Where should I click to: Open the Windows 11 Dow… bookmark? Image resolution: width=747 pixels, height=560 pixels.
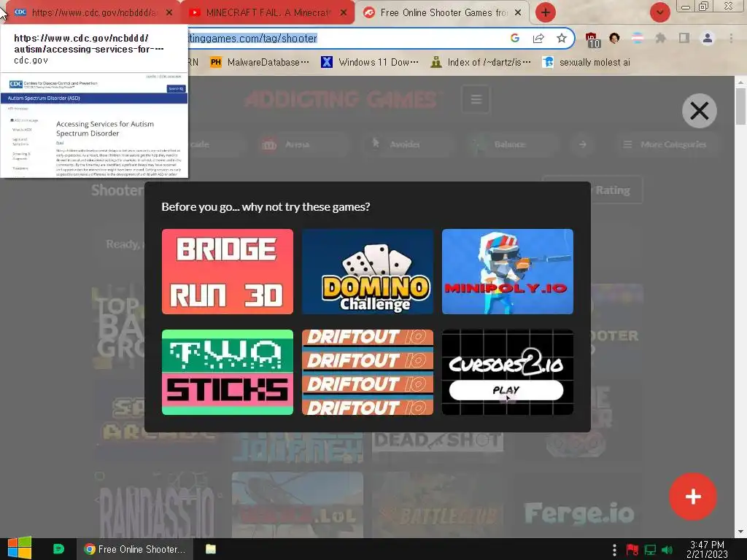click(x=370, y=63)
